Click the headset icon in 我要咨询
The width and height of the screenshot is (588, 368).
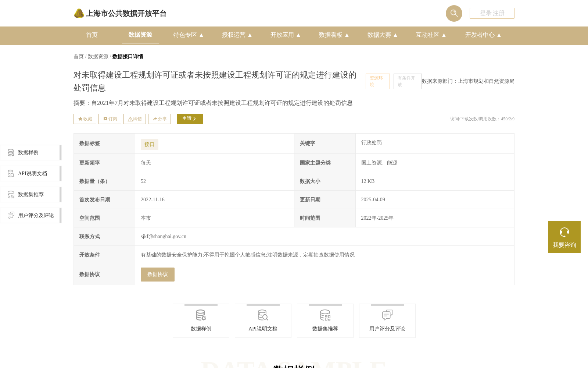coord(564,232)
